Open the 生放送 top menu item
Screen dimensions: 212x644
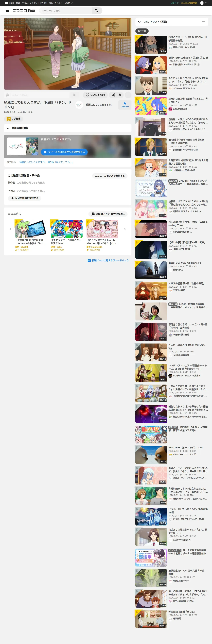point(25,3)
